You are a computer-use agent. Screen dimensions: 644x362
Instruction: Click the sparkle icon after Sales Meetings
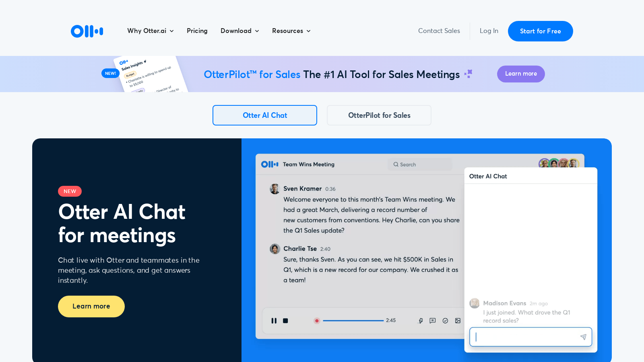tap(468, 74)
